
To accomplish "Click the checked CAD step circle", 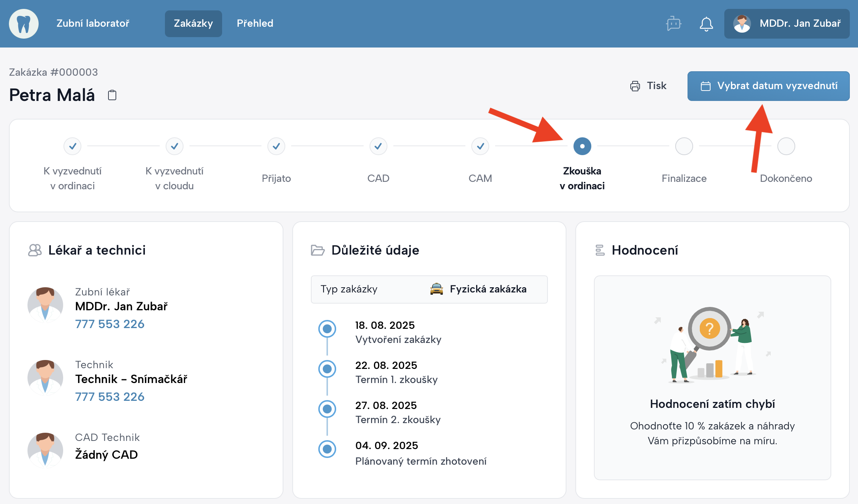I will tap(378, 146).
